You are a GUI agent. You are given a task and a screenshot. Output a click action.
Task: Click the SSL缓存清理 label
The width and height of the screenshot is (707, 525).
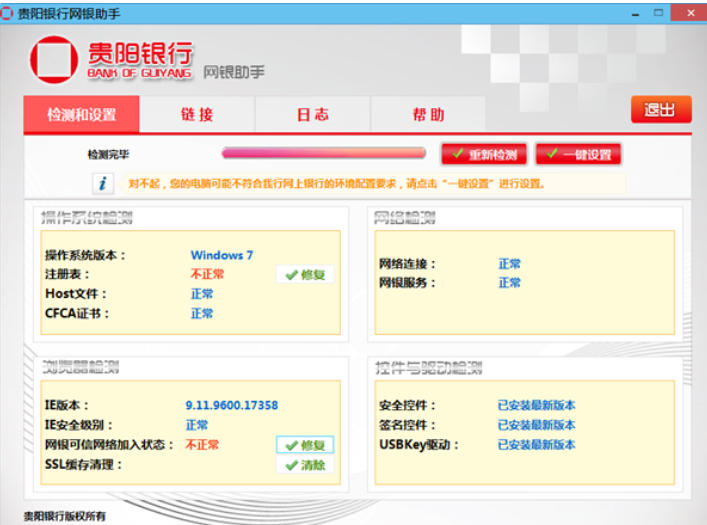[x=84, y=465]
